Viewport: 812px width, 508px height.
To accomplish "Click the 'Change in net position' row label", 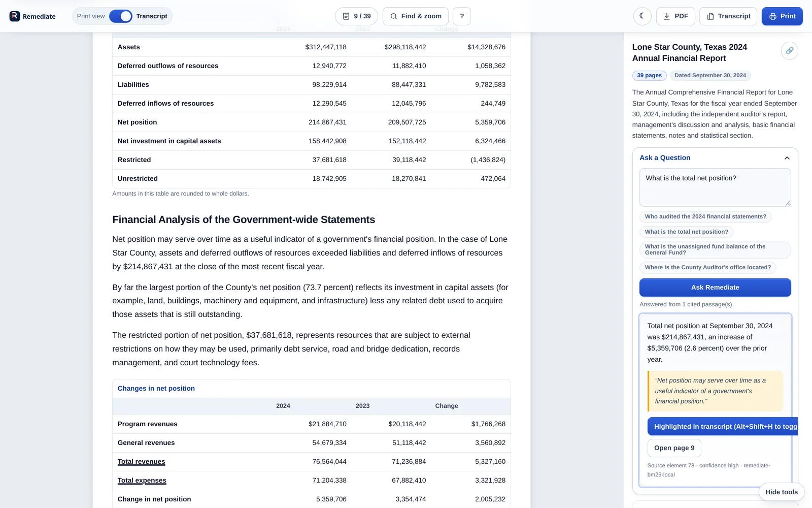I will tap(154, 499).
